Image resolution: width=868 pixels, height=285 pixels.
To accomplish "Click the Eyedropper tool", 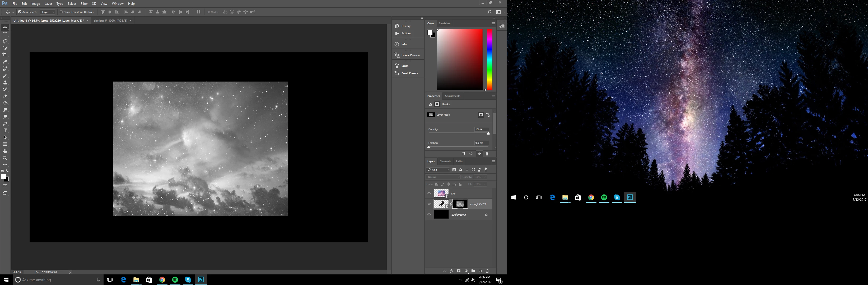I will click(5, 62).
